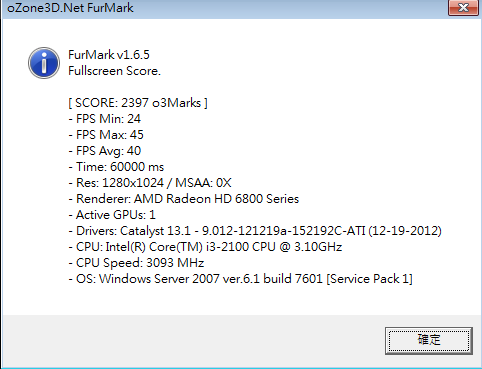Screen dimensions: 482x369
Task: Click the Time: 60000 ms line
Action: point(116,167)
